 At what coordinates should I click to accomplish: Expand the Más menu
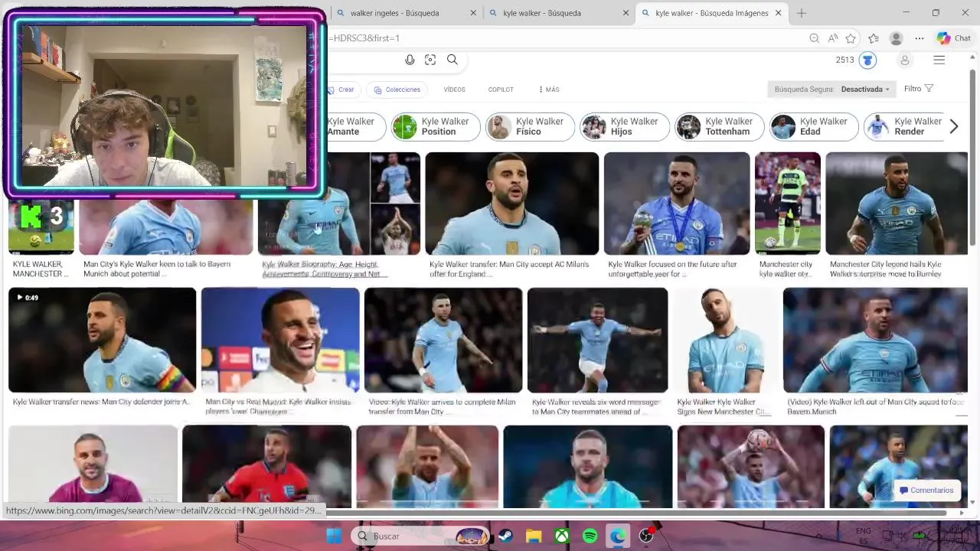click(x=549, y=90)
